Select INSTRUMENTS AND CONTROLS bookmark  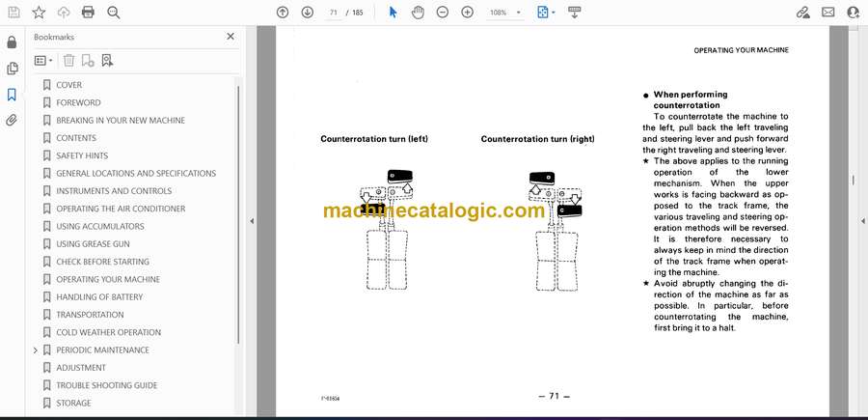[x=114, y=190]
